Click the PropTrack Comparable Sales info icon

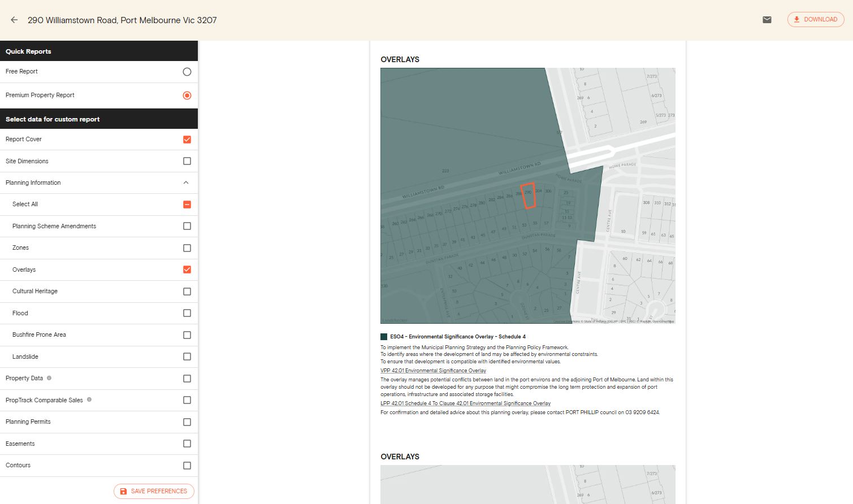click(89, 399)
